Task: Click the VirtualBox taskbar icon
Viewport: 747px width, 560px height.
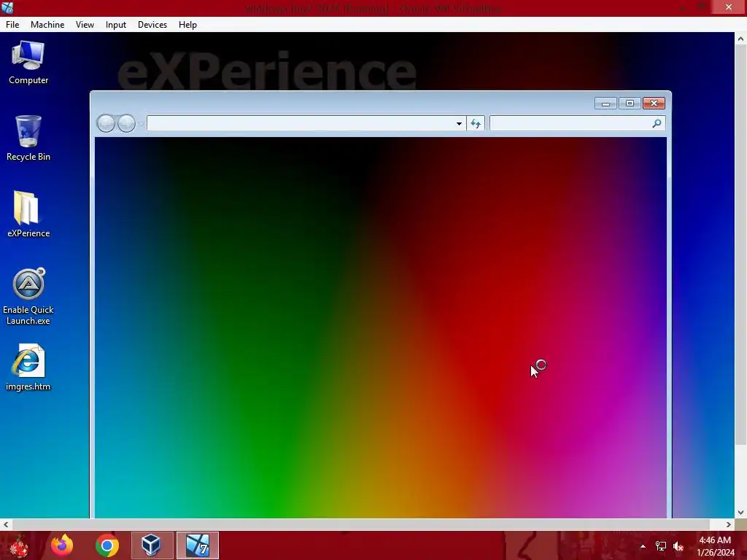Action: click(x=152, y=545)
